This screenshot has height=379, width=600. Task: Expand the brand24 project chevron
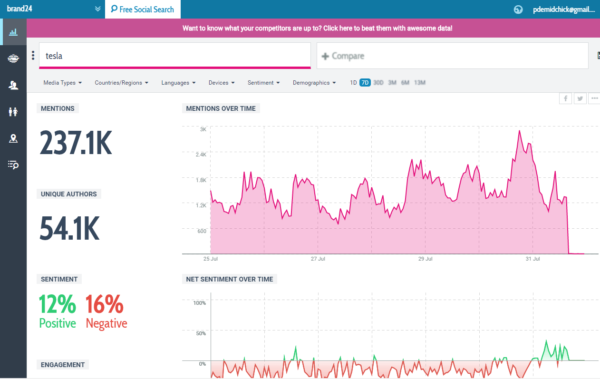[98, 9]
